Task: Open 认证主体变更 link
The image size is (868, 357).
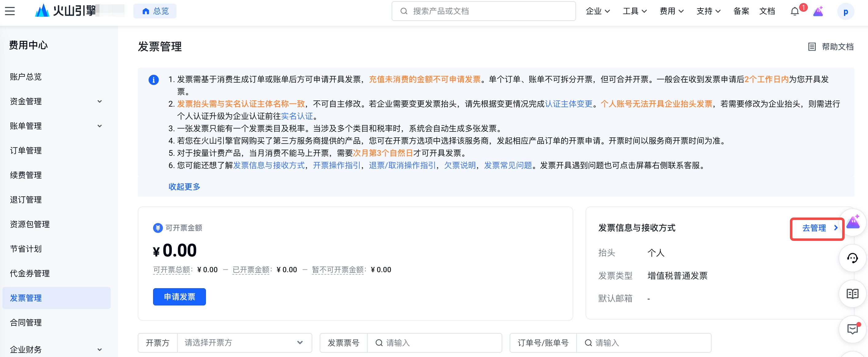Action: [x=568, y=104]
